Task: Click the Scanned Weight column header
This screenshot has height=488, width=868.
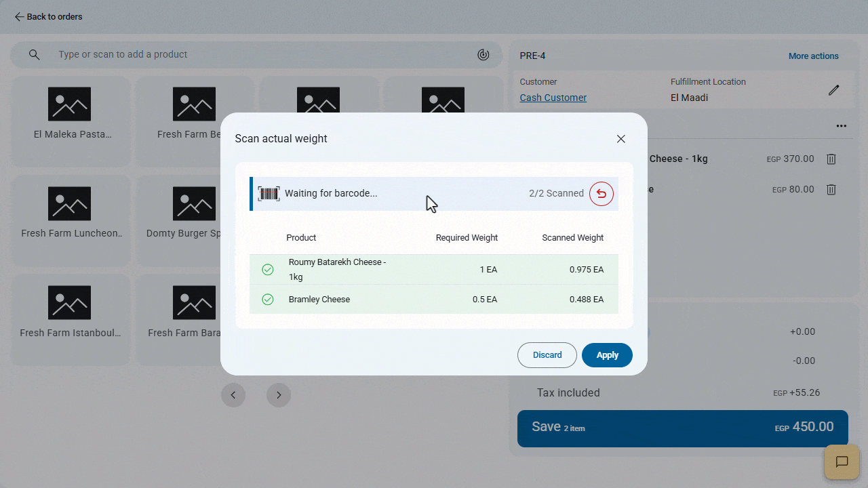Action: click(x=573, y=238)
